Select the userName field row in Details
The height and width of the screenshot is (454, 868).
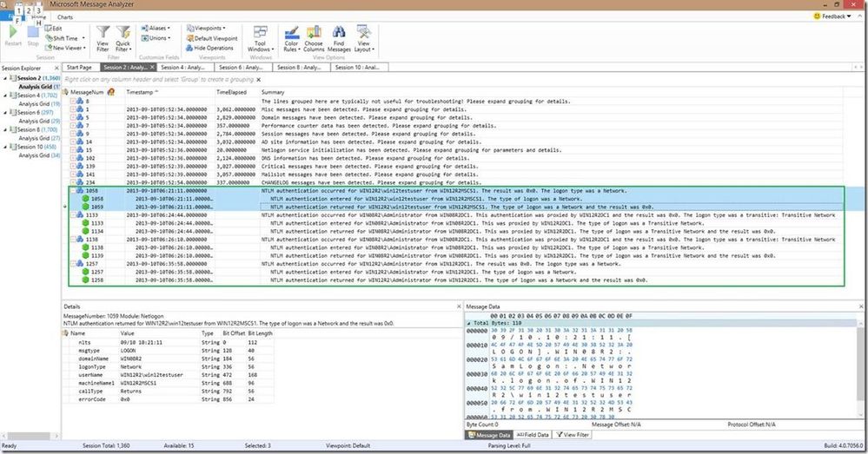click(169, 375)
